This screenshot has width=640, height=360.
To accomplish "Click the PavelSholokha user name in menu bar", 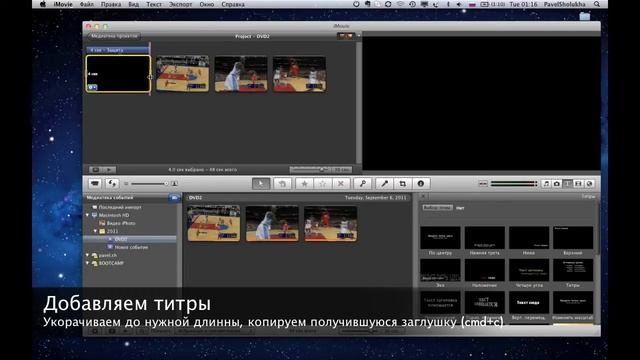I will [564, 4].
